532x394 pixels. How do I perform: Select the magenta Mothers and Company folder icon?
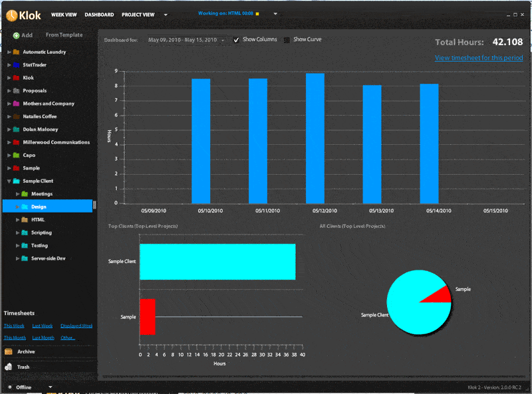pos(17,104)
